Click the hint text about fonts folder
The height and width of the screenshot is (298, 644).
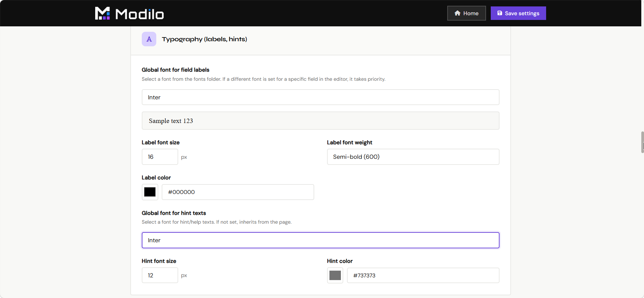tap(264, 79)
